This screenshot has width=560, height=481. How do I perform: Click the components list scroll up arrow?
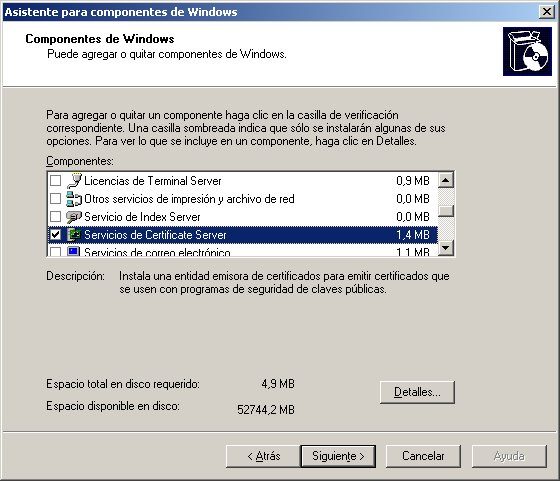446,180
